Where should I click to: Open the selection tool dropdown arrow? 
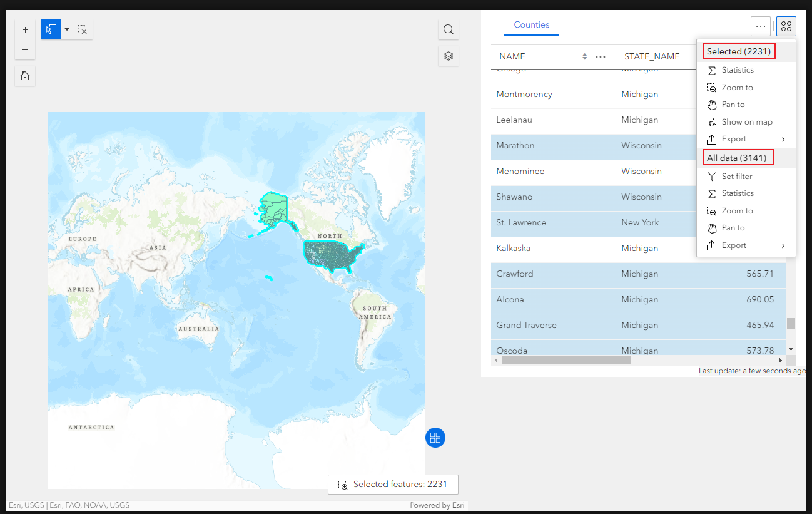coord(66,29)
